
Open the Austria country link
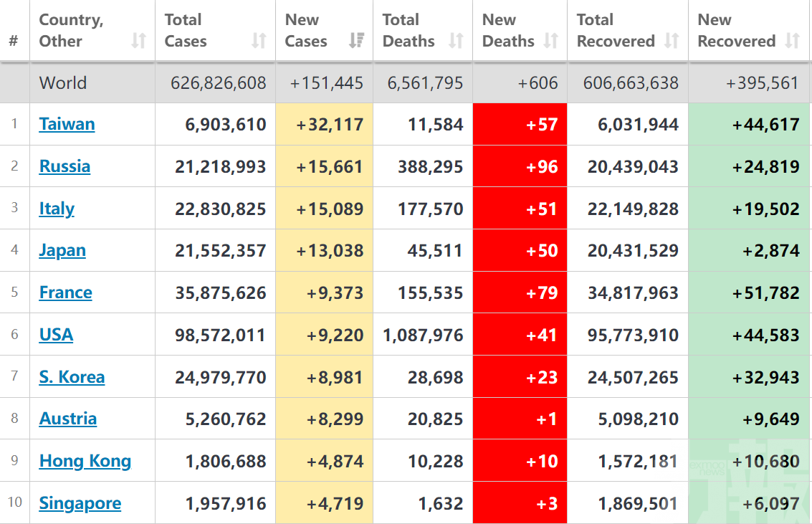point(68,419)
